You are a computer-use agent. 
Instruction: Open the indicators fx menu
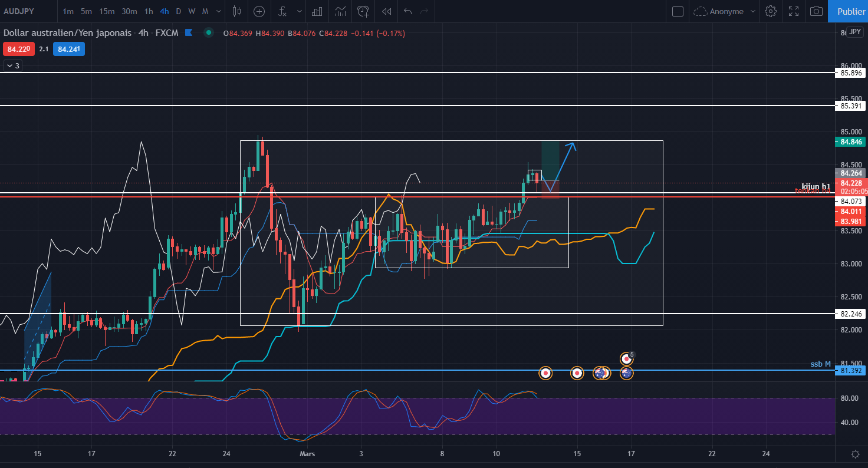(282, 11)
